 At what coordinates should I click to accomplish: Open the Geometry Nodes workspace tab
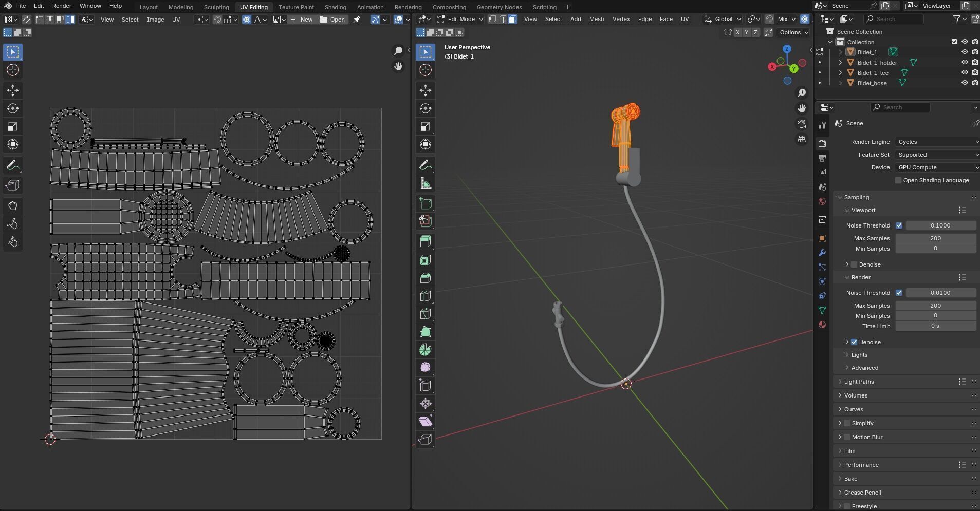(x=499, y=7)
